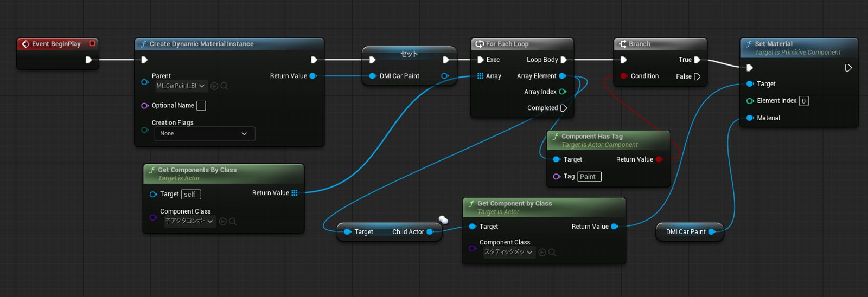
Task: Click Create Dynamic Material Instance exec output pin
Action: pos(314,60)
